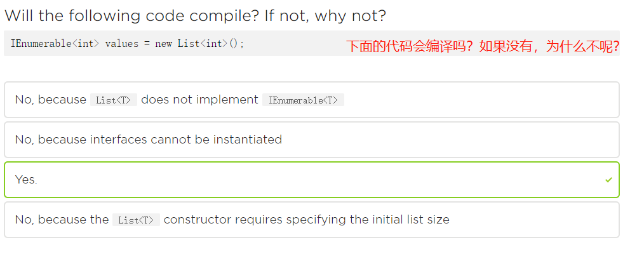Screen dimensions: 644x254
Task: Choose the "interfaces cannot be instantiated" answer
Action: coord(311,140)
